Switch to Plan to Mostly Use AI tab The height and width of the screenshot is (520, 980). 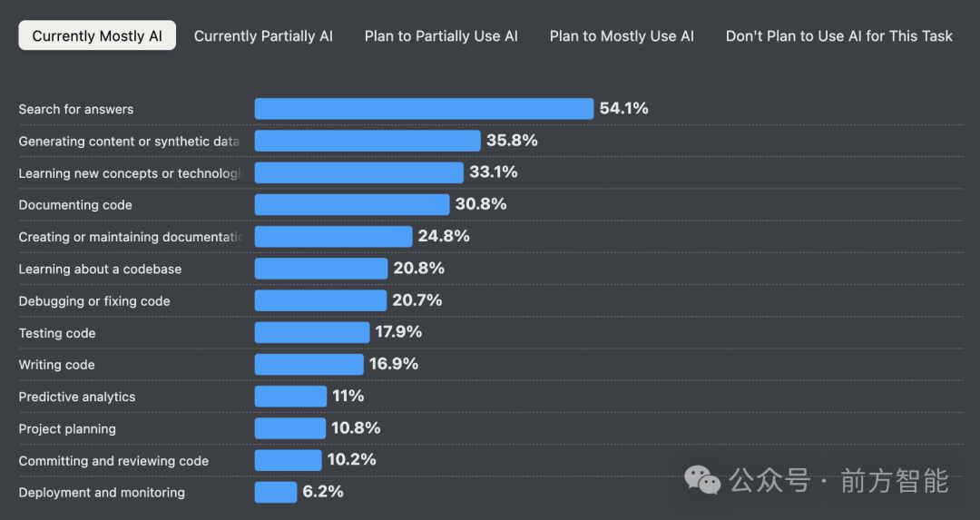[622, 36]
